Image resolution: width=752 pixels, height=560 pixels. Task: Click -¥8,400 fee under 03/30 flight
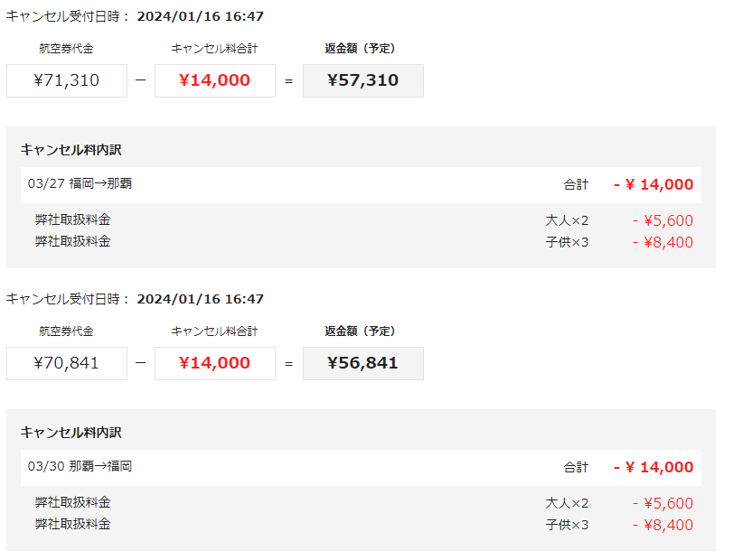663,525
